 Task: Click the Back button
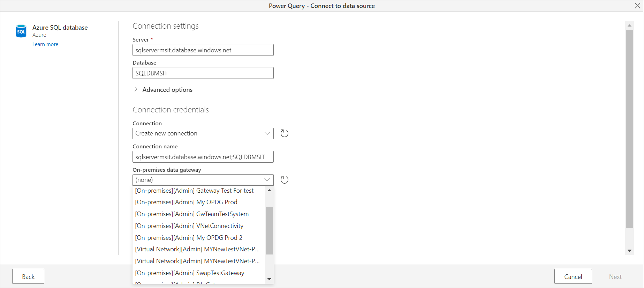[28, 276]
